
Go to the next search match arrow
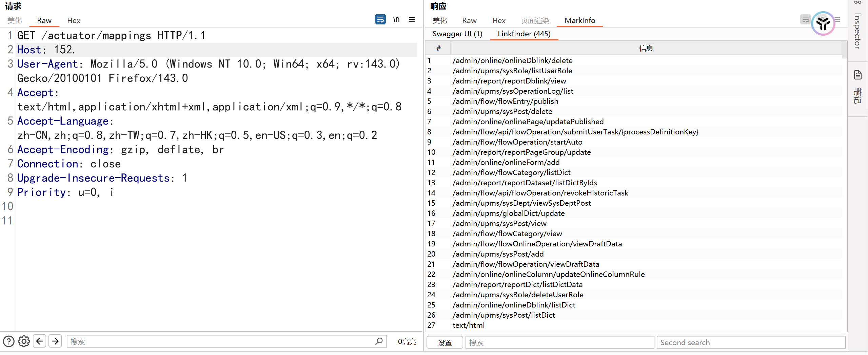coord(55,341)
